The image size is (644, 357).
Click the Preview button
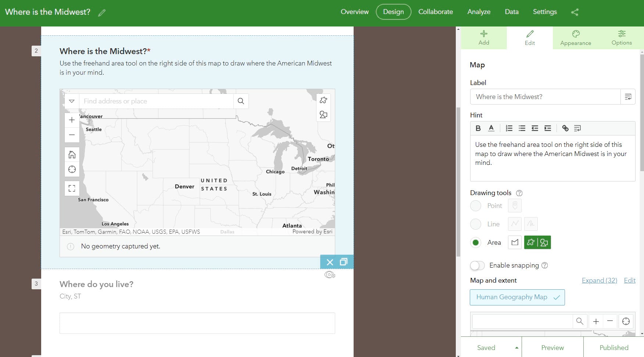pos(552,348)
